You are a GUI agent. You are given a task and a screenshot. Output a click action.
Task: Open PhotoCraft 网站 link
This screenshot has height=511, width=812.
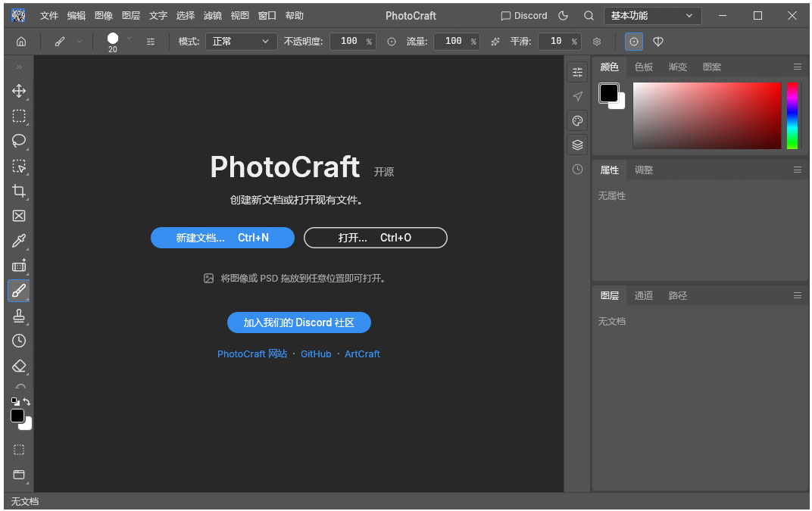252,354
